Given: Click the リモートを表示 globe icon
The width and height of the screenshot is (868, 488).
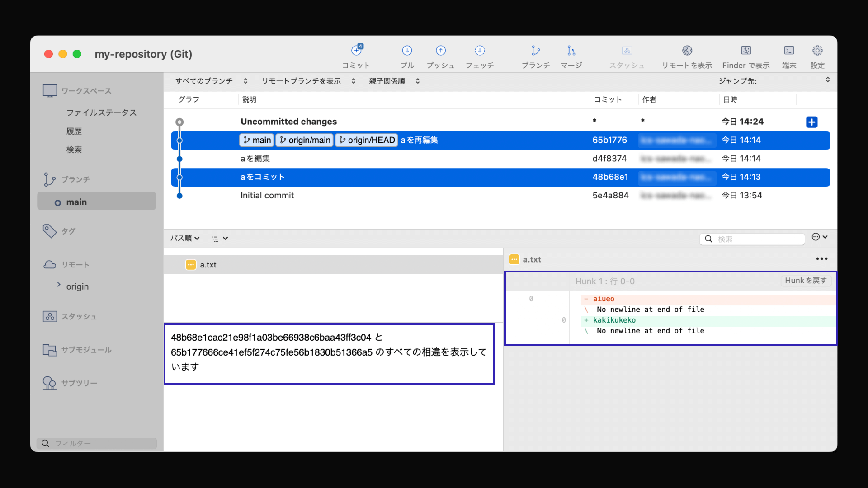Looking at the screenshot, I should pyautogui.click(x=687, y=50).
